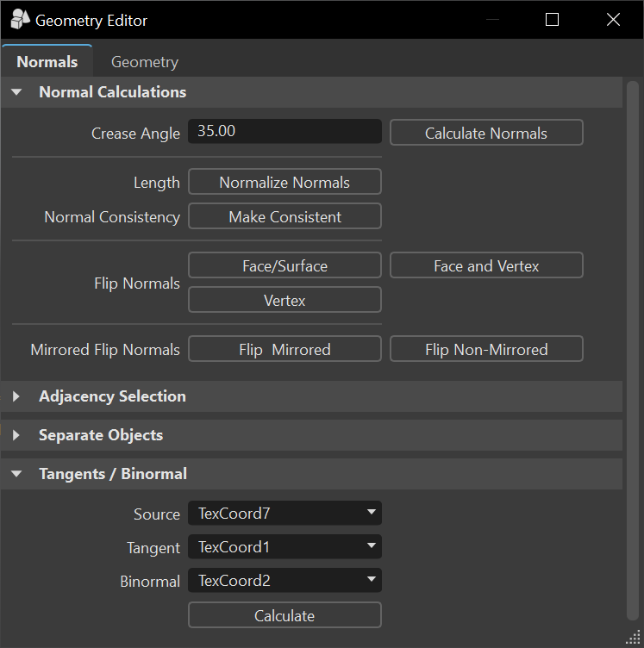
Task: Flip normals using Face/Surface button
Action: (x=284, y=266)
